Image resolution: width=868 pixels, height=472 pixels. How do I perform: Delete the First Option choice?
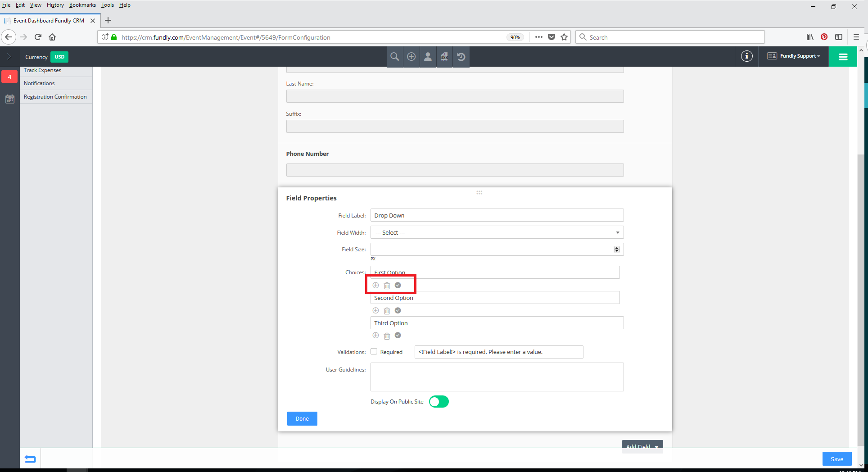(387, 286)
